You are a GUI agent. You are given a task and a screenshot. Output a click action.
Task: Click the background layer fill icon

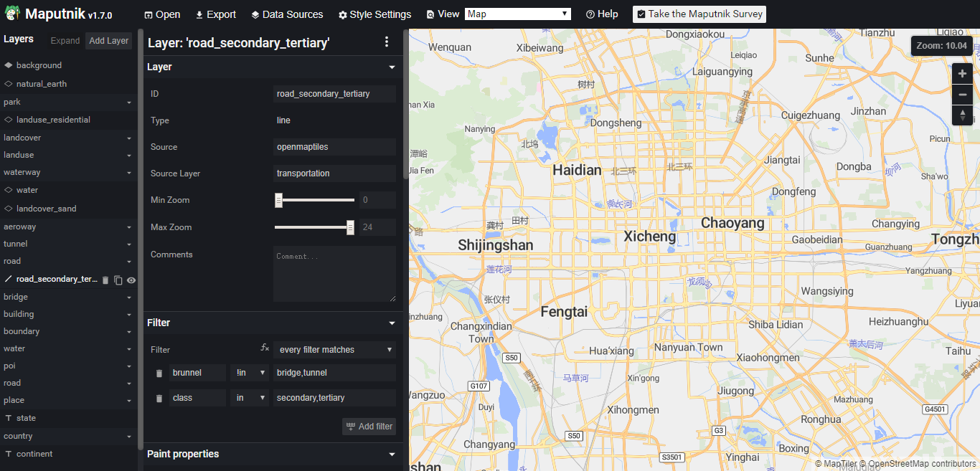[x=9, y=65]
